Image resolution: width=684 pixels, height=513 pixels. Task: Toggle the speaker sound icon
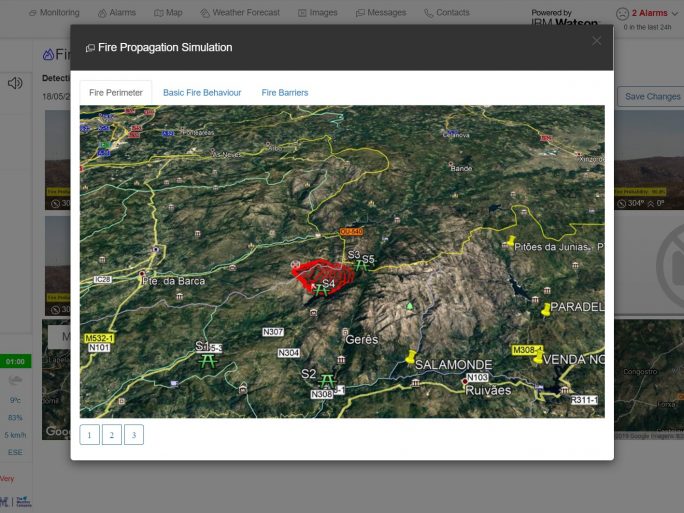click(x=15, y=83)
